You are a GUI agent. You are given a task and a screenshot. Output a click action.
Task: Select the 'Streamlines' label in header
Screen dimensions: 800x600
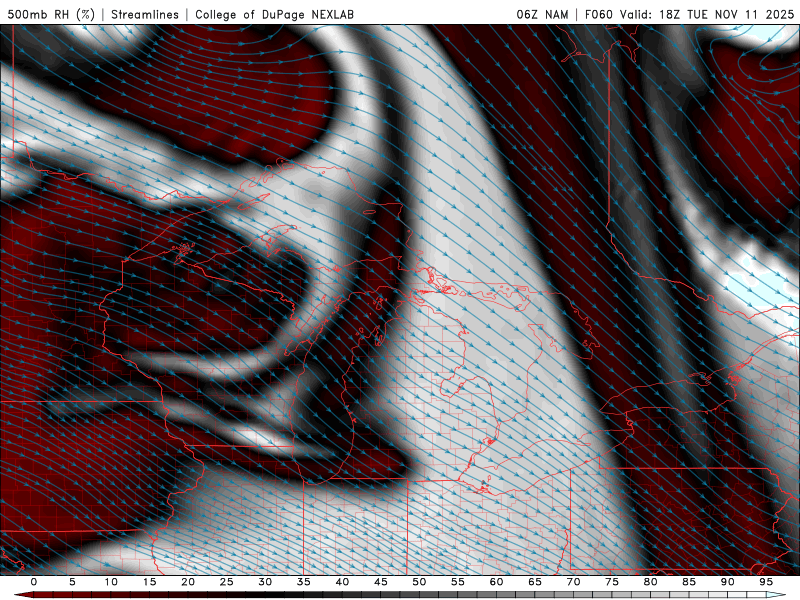pyautogui.click(x=145, y=14)
